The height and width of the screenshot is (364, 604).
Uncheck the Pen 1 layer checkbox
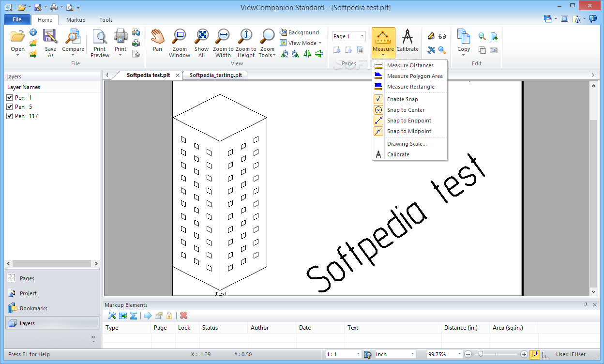coord(9,98)
